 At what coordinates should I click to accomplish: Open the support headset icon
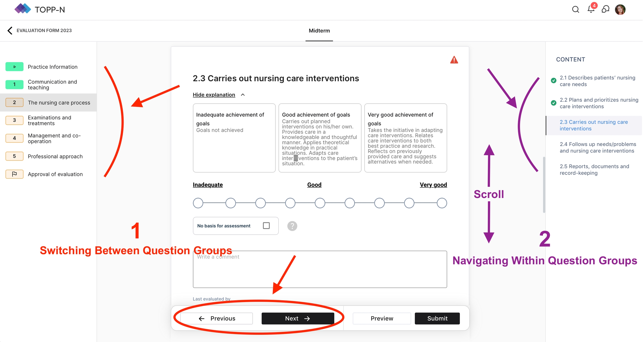tap(605, 10)
